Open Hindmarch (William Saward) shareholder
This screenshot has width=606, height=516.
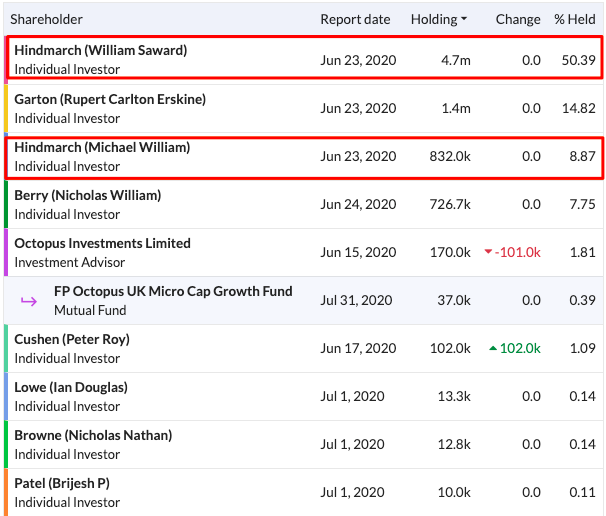[100, 50]
